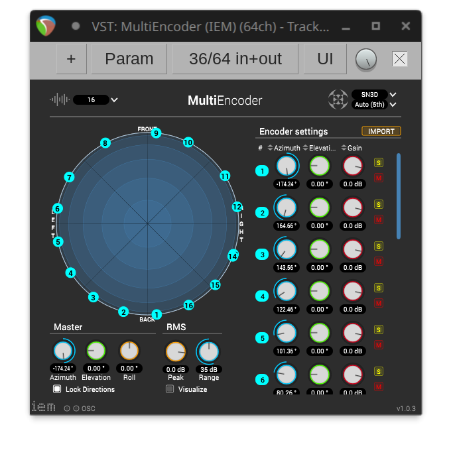Click encoder 2 azimuth value 164.66°
Image resolution: width=451 pixels, height=476 pixels.
[287, 226]
